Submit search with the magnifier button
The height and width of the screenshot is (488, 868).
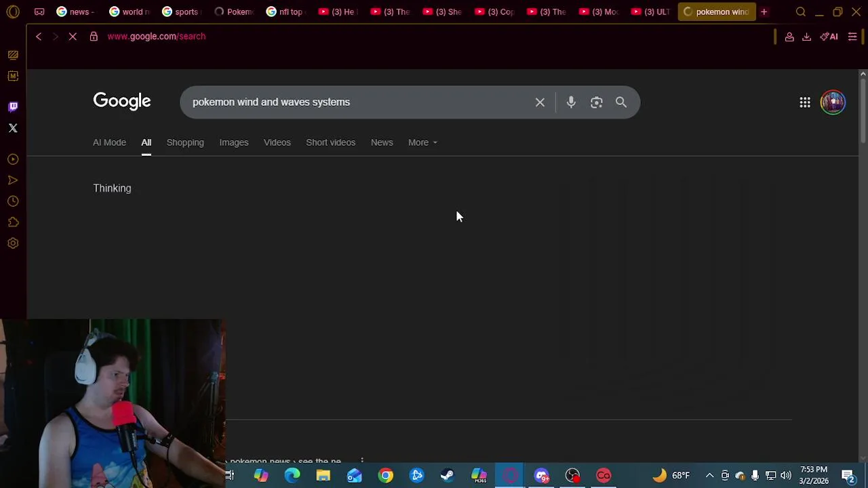(x=621, y=102)
